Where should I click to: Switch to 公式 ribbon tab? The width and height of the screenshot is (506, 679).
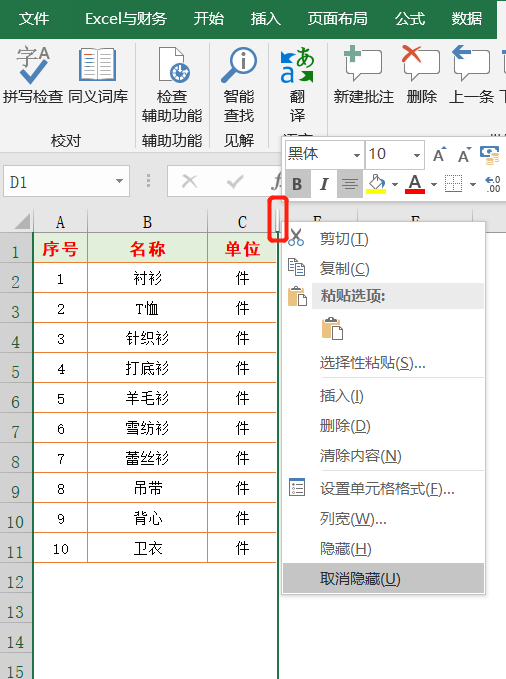click(x=409, y=19)
